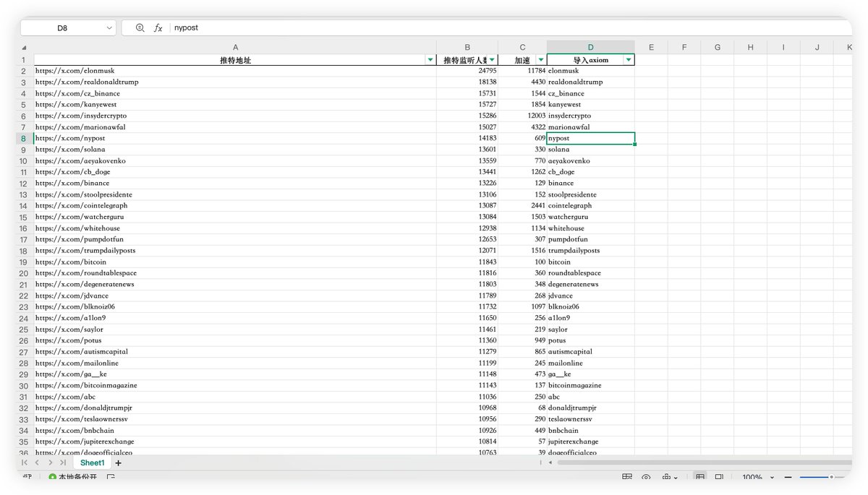Click the formula bar containing nypost

[510, 27]
